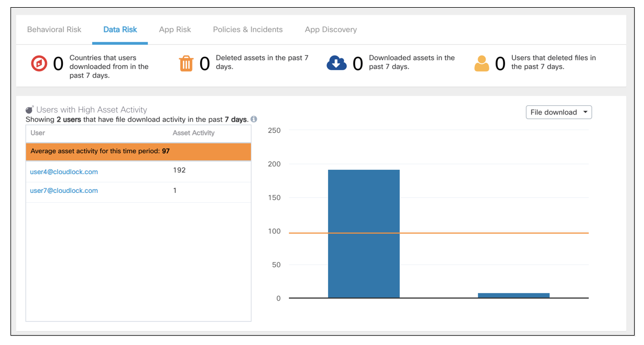Click the blue cloud download icon
The image size is (644, 345).
point(336,63)
